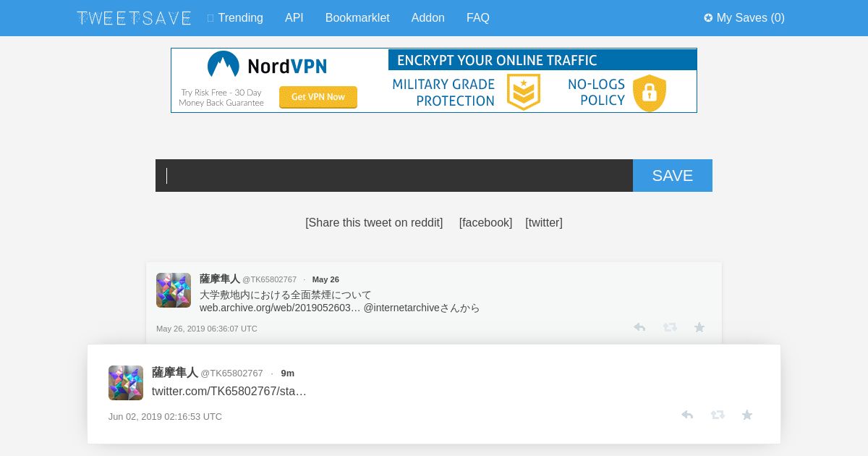Click the avatar on the May 26 tweet

pos(174,290)
